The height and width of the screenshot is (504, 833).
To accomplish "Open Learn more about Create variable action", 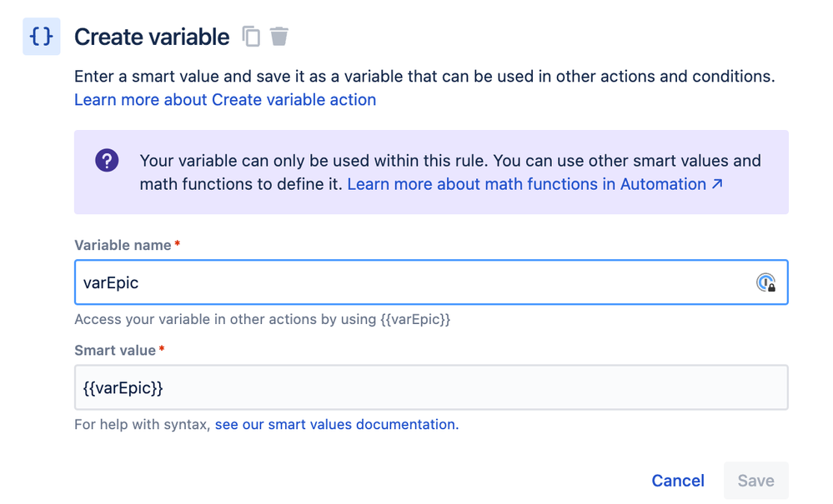I will pos(225,100).
